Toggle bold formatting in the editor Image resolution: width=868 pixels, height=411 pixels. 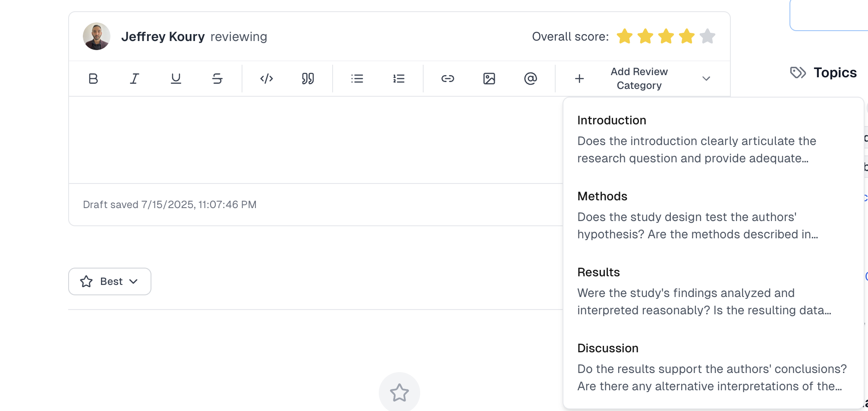[x=93, y=79]
